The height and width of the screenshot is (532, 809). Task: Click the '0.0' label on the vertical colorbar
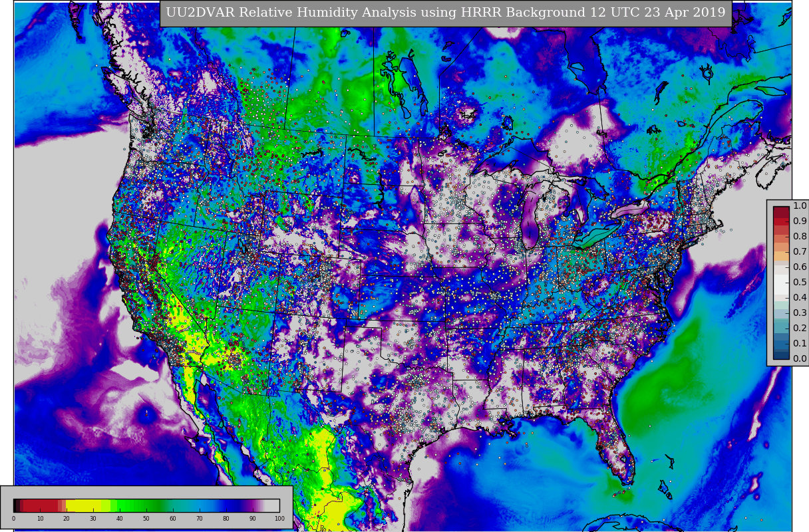[x=800, y=359]
